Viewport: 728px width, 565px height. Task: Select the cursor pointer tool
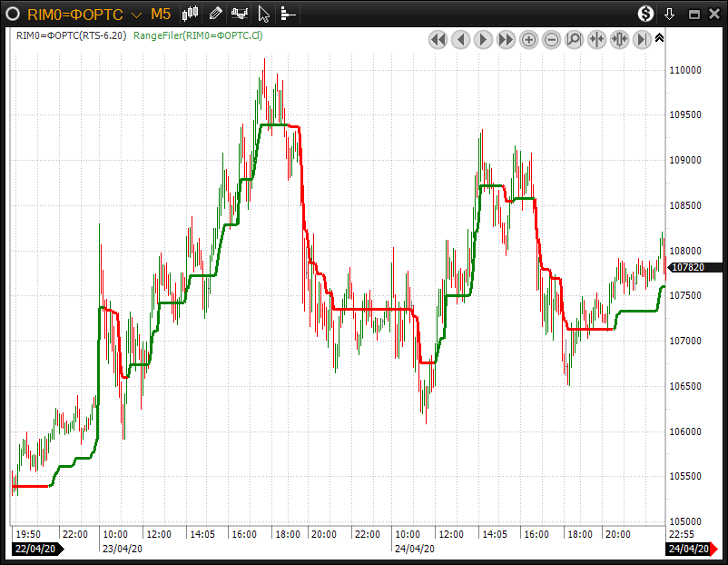click(x=263, y=14)
